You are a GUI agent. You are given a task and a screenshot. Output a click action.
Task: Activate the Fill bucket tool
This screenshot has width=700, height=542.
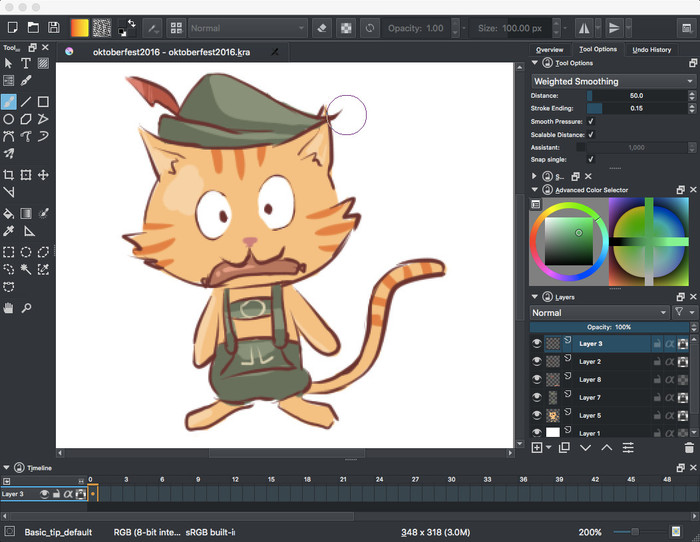click(9, 213)
